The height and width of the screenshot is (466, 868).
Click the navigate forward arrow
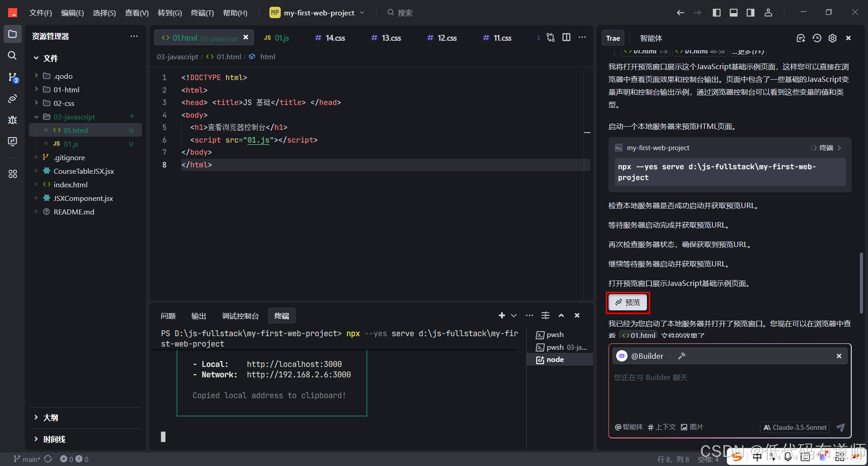tap(698, 13)
